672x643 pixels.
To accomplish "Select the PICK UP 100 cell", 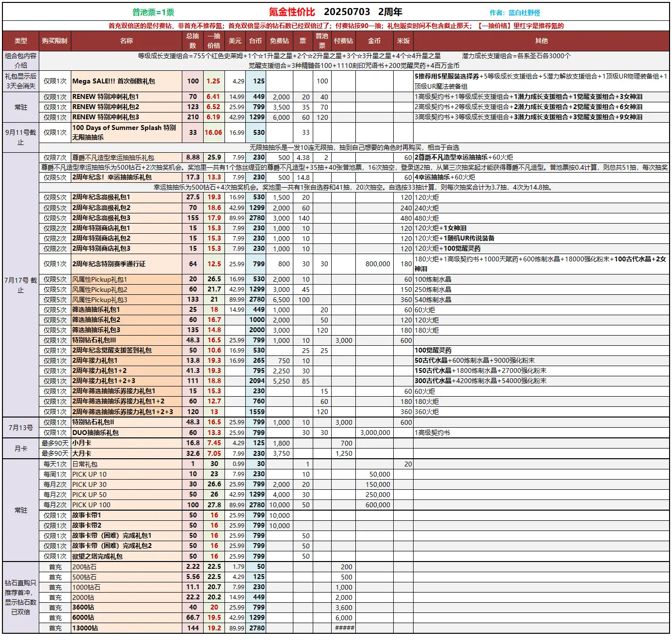I will tap(127, 505).
